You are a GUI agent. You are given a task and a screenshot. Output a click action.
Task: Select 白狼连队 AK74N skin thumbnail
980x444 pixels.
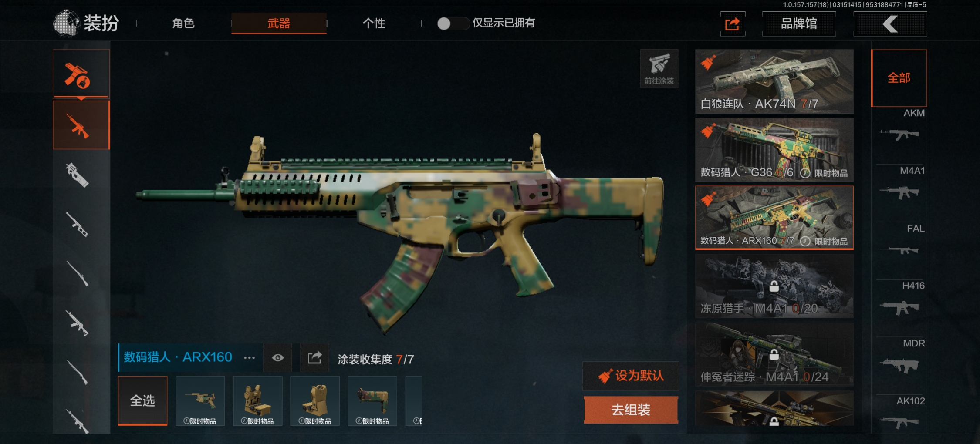[x=774, y=81]
